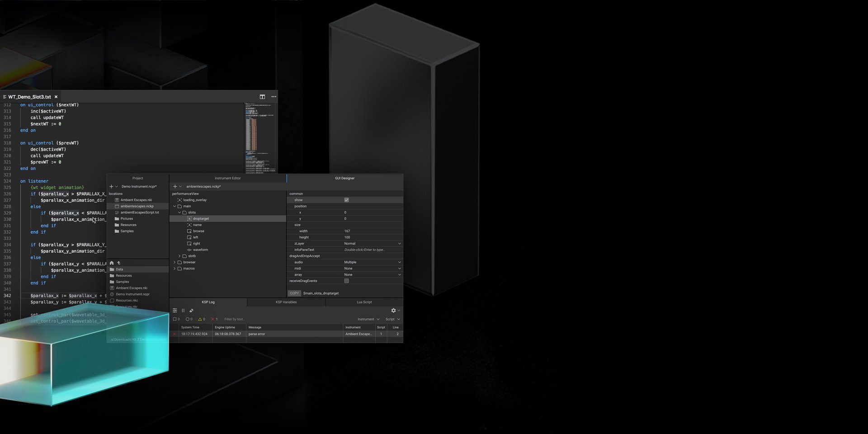Click the split editor icon
This screenshot has height=434, width=868.
click(262, 97)
